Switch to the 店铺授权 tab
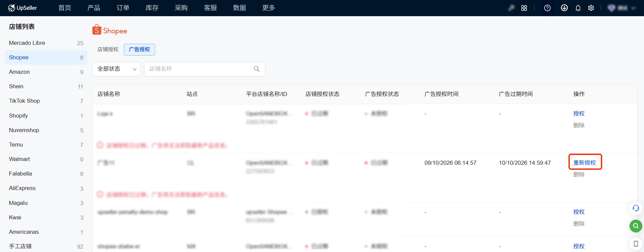The image size is (644, 252). coord(108,50)
